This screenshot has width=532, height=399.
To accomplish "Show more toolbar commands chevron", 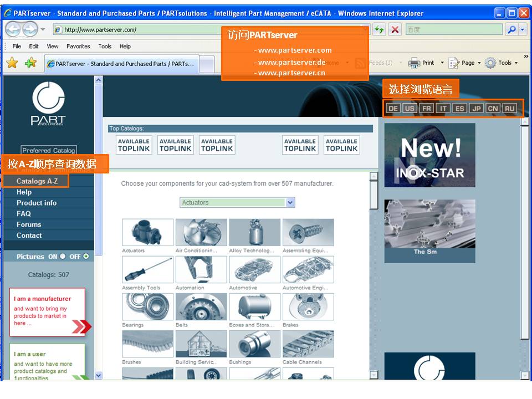I will coord(526,57).
